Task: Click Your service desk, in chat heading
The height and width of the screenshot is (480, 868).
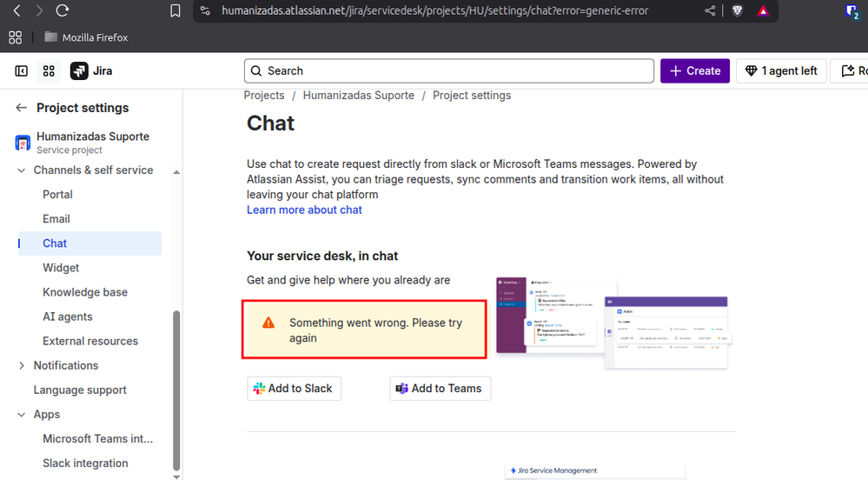Action: pos(322,256)
